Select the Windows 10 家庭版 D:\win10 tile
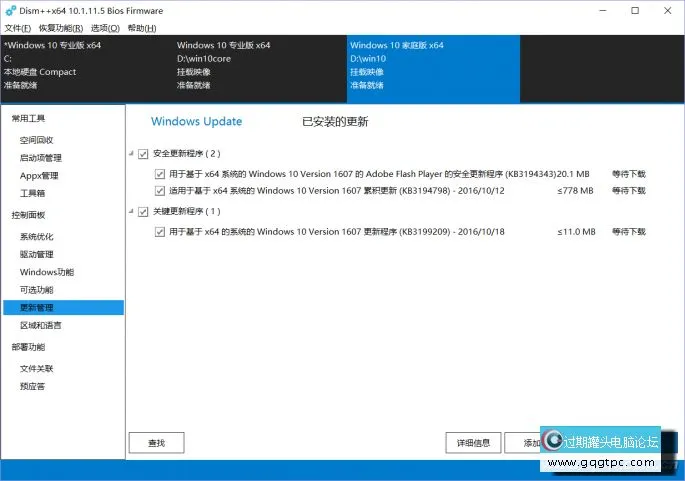The image size is (685, 481). [433, 69]
